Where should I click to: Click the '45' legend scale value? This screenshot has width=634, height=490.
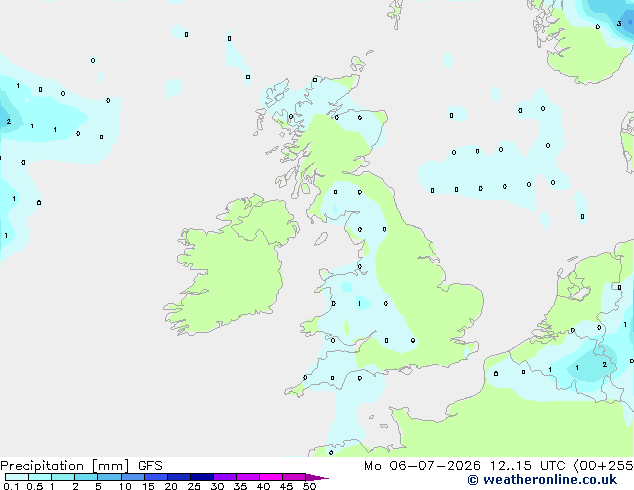pyautogui.click(x=286, y=486)
